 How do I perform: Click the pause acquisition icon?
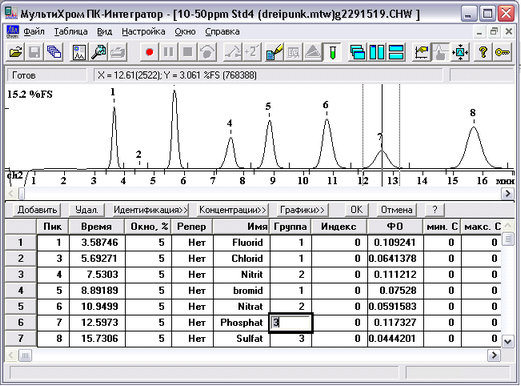(x=169, y=52)
